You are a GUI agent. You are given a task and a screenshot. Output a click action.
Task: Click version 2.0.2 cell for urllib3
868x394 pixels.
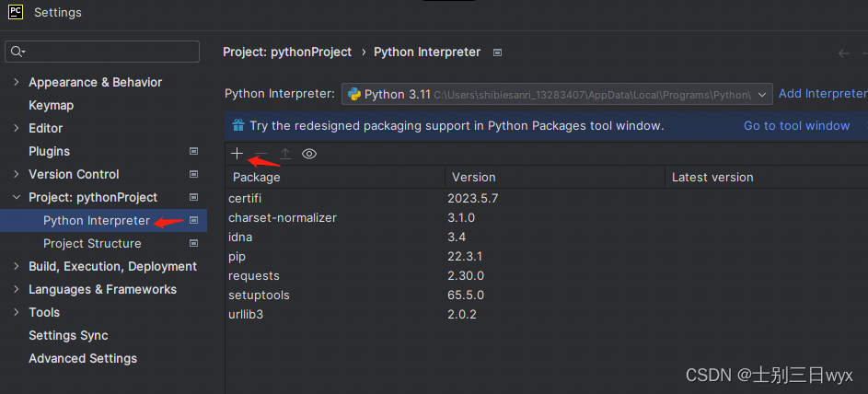(462, 314)
